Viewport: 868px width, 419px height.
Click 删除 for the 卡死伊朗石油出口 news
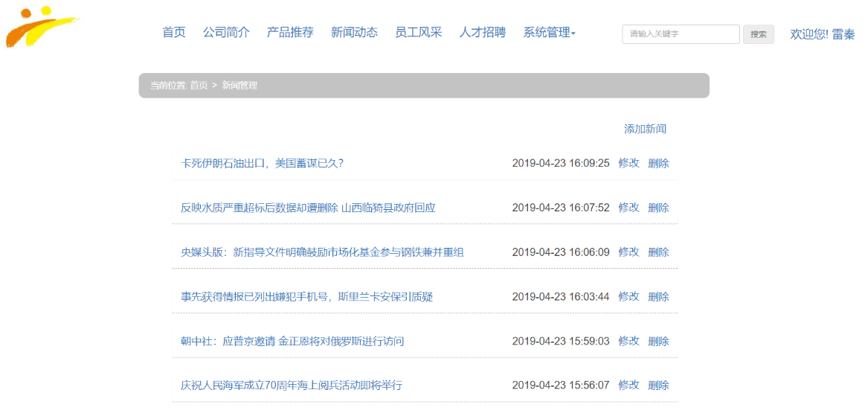click(x=659, y=163)
